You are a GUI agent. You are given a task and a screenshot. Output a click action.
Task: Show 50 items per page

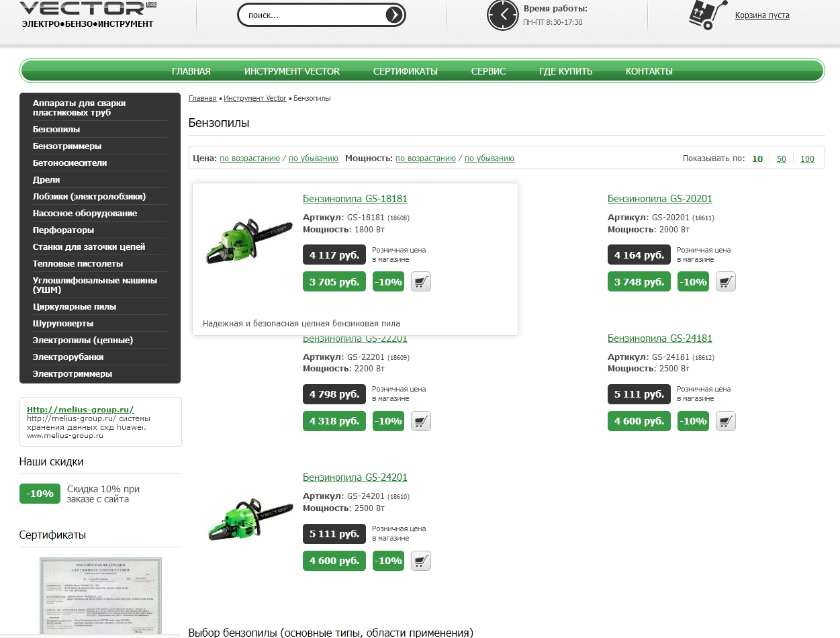[782, 159]
